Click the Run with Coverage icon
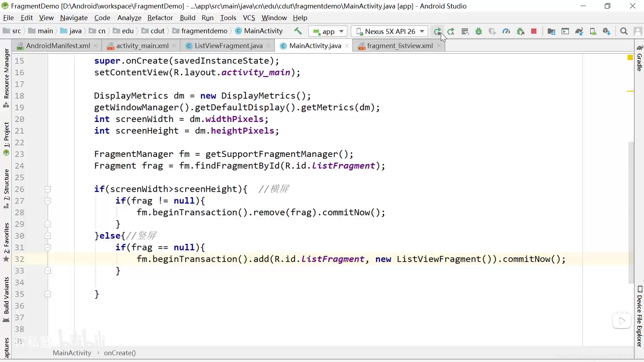 click(492, 32)
